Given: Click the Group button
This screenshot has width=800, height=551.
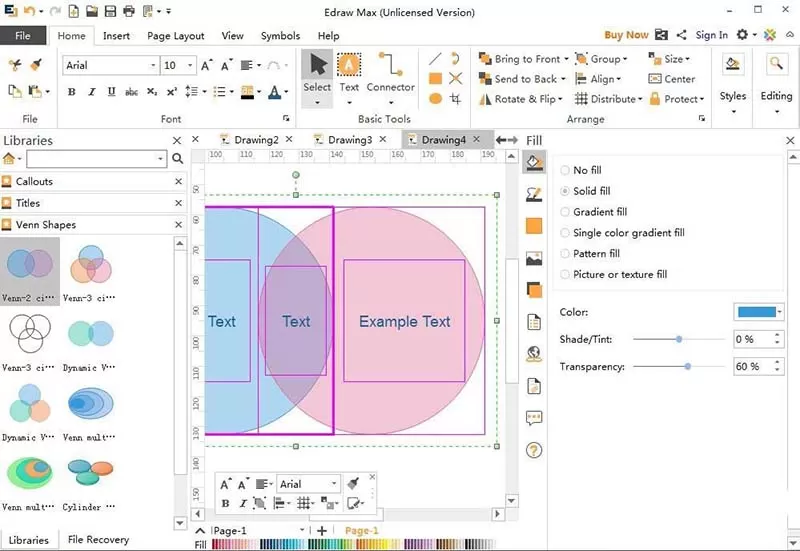Looking at the screenshot, I should [x=601, y=59].
